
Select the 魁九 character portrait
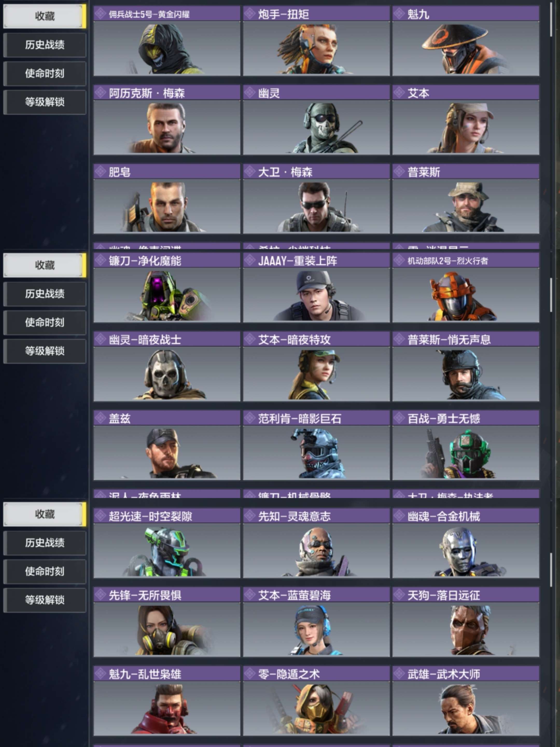point(465,49)
